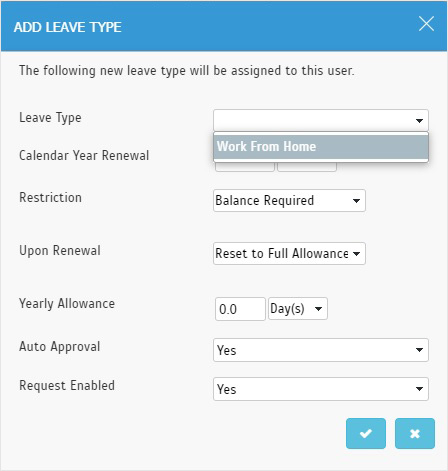This screenshot has width=448, height=471.
Task: Open the Auto Approval Yes dropdown
Action: 321,350
